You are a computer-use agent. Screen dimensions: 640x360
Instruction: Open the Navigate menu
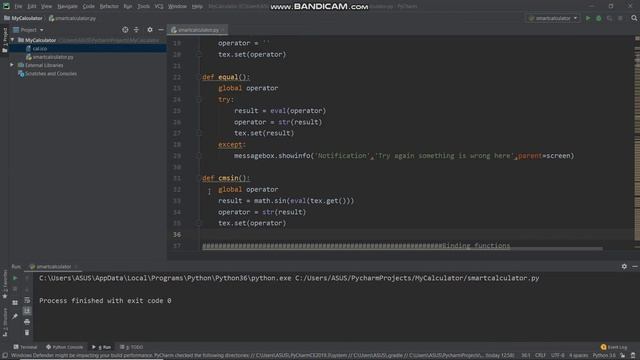click(x=67, y=6)
